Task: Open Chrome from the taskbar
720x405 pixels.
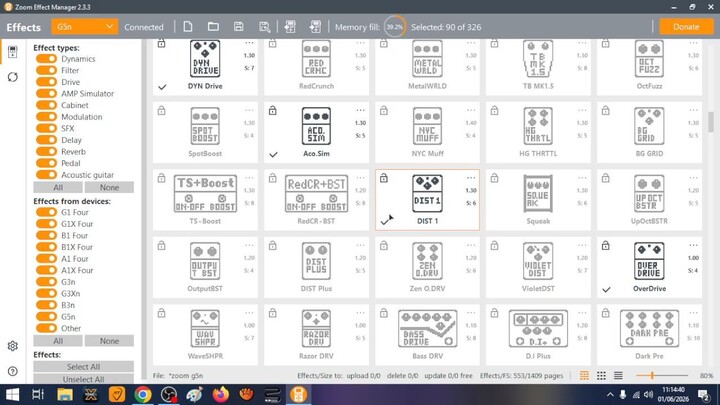Action: click(143, 394)
